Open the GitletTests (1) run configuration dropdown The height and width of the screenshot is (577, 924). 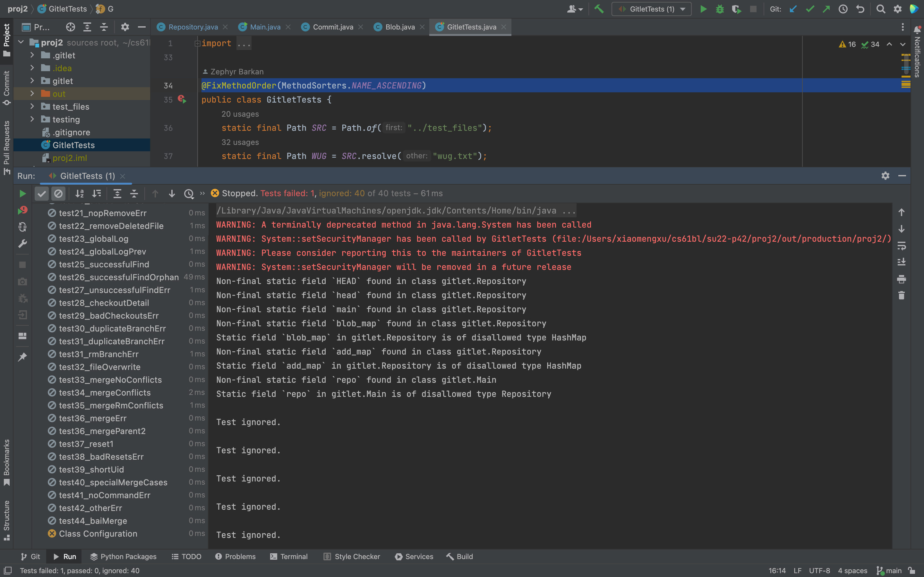(x=651, y=9)
